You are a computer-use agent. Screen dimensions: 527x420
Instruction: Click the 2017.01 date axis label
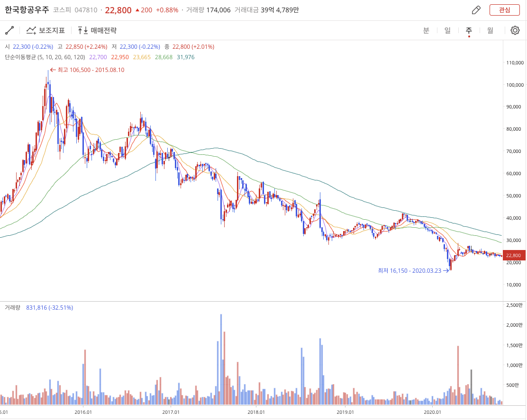click(171, 412)
